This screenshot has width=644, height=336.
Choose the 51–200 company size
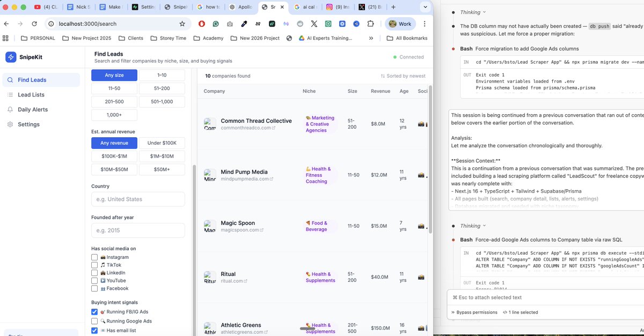(162, 88)
